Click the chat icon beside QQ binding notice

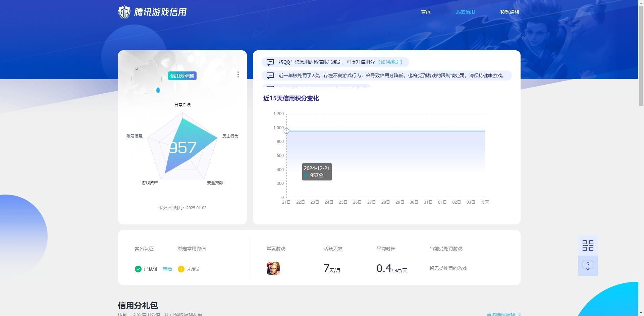[270, 62]
